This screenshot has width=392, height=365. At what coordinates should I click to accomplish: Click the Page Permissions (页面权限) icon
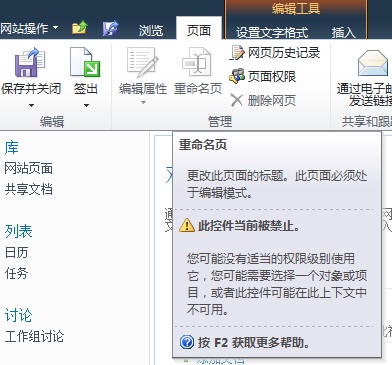pyautogui.click(x=237, y=76)
